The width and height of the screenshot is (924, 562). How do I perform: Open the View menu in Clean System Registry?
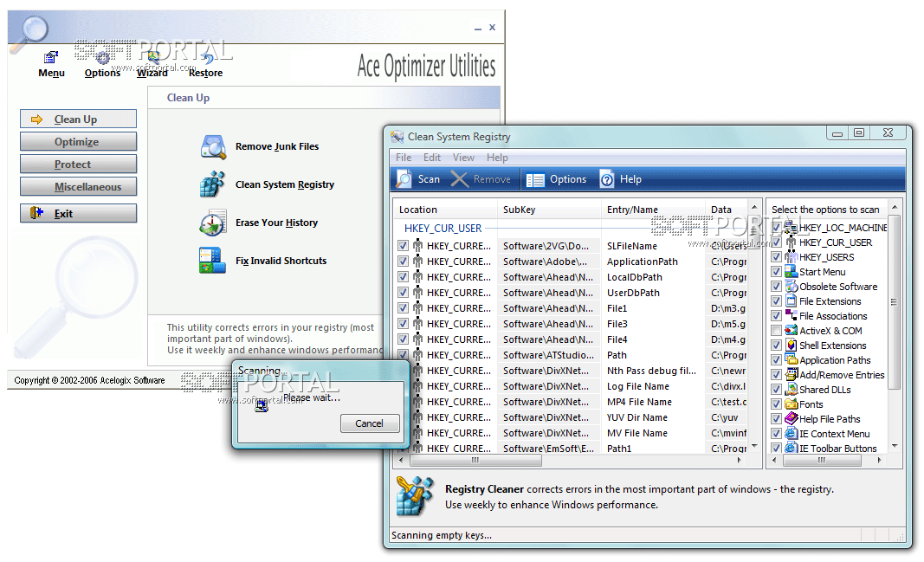pos(464,158)
